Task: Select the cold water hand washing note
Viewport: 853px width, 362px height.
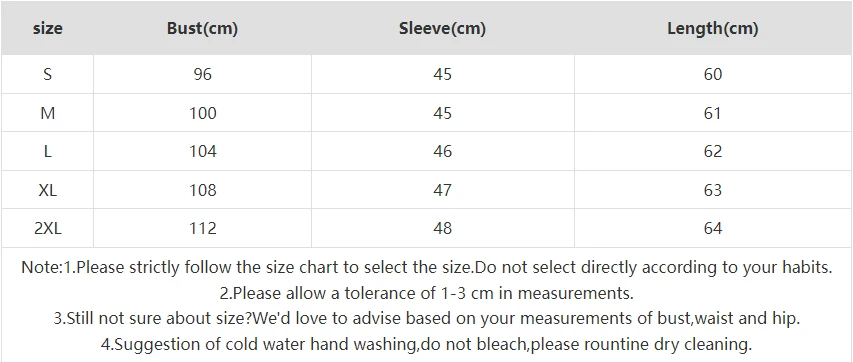Action: point(426,344)
